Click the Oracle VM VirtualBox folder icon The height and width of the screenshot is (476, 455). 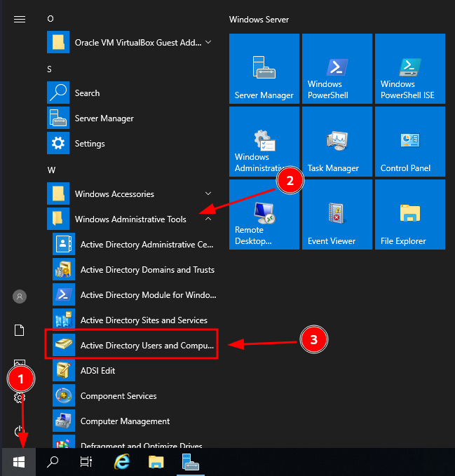pyautogui.click(x=58, y=42)
